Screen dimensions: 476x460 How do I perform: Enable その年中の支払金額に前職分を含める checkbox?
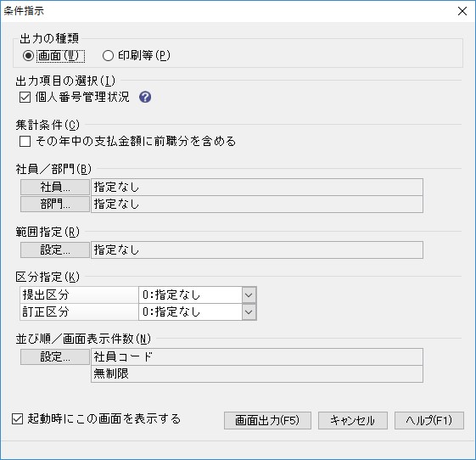click(25, 141)
